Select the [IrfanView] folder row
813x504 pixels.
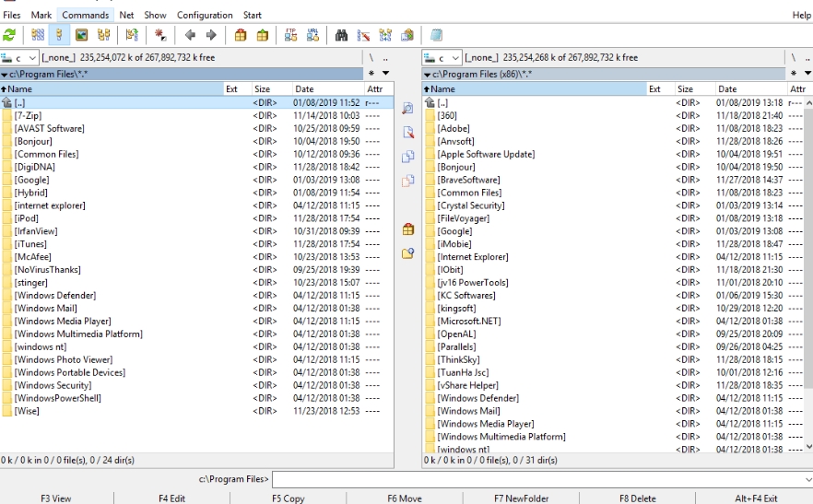pos(196,231)
